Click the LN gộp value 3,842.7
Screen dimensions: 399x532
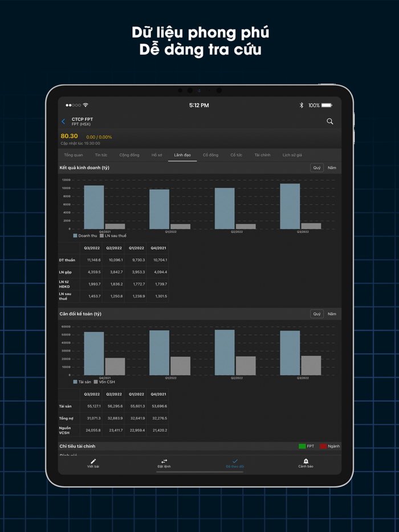pyautogui.click(x=116, y=272)
